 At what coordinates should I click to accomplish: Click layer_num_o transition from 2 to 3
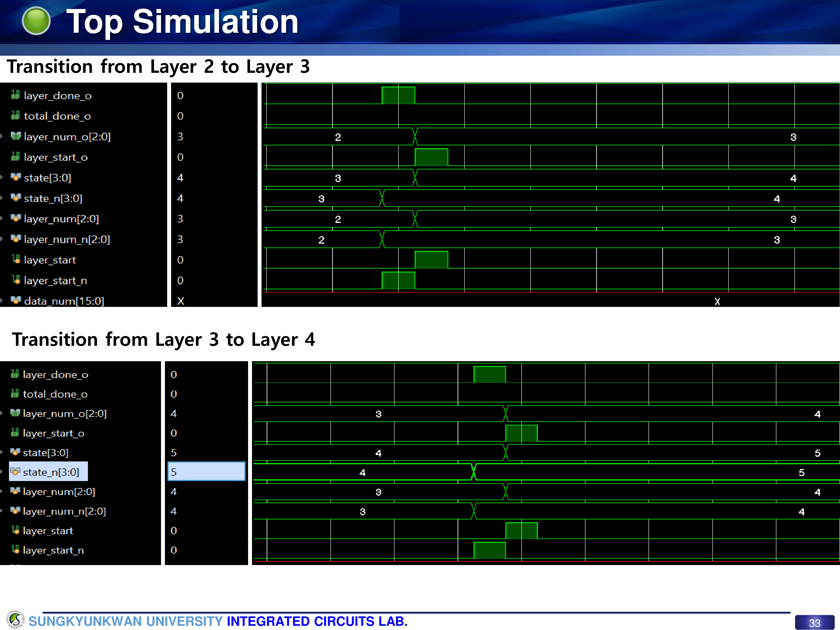tap(415, 137)
